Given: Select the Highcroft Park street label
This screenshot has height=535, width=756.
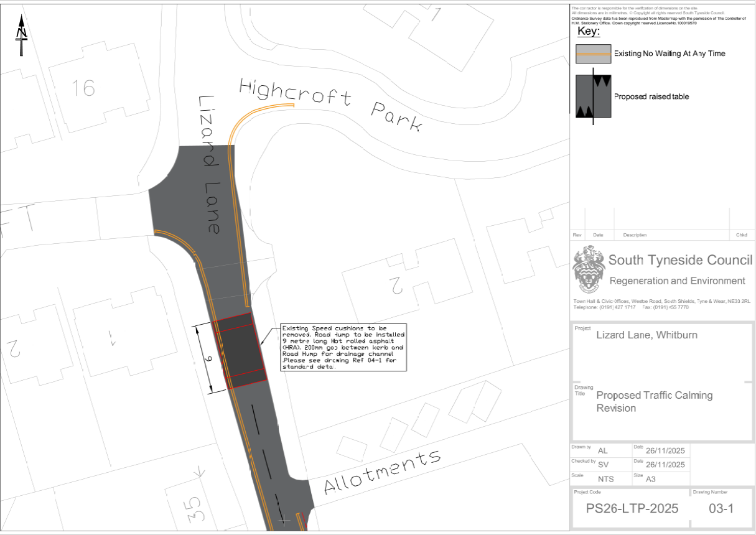Looking at the screenshot, I should pyautogui.click(x=331, y=105).
